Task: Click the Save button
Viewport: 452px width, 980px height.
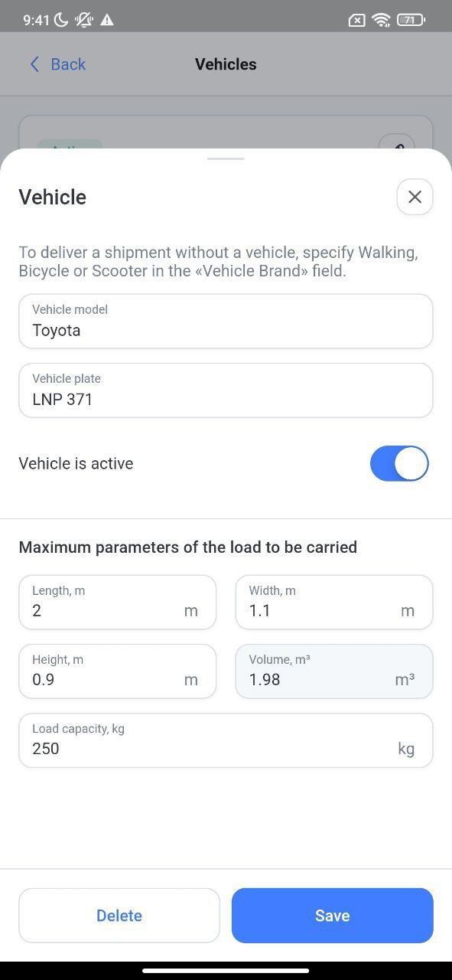Action: point(333,916)
